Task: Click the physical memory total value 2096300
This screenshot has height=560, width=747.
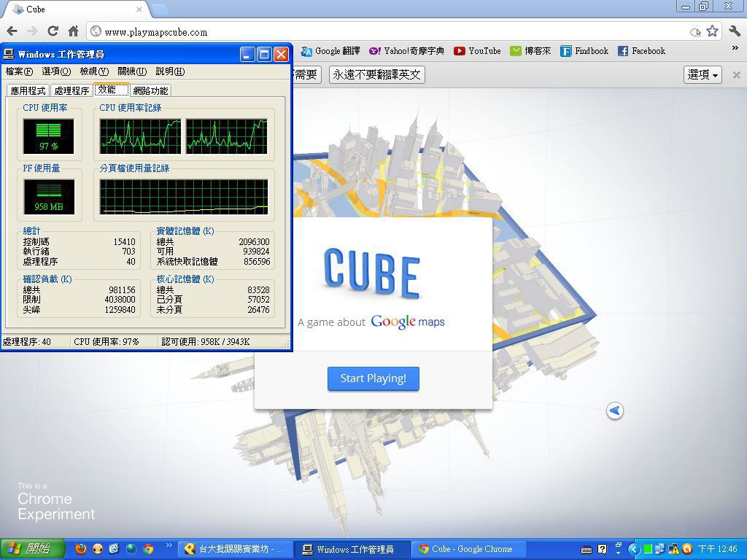Action: click(x=254, y=242)
